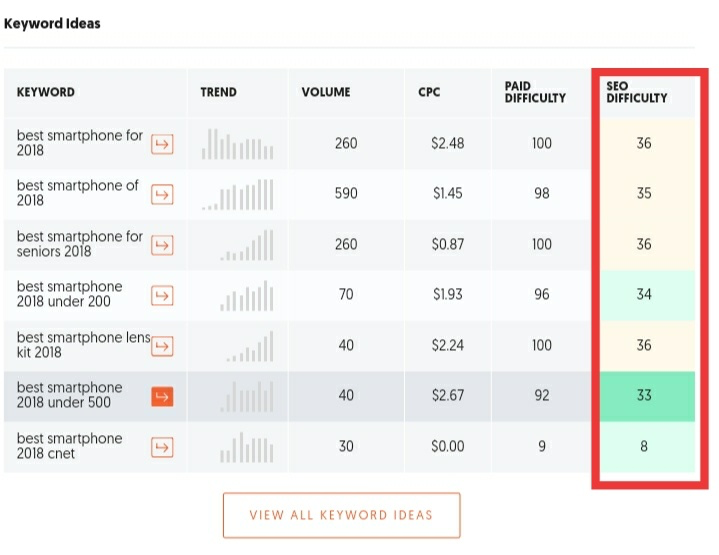Select keyword 'best smartphone 2018 cnet'
The image size is (719, 555).
[69, 446]
